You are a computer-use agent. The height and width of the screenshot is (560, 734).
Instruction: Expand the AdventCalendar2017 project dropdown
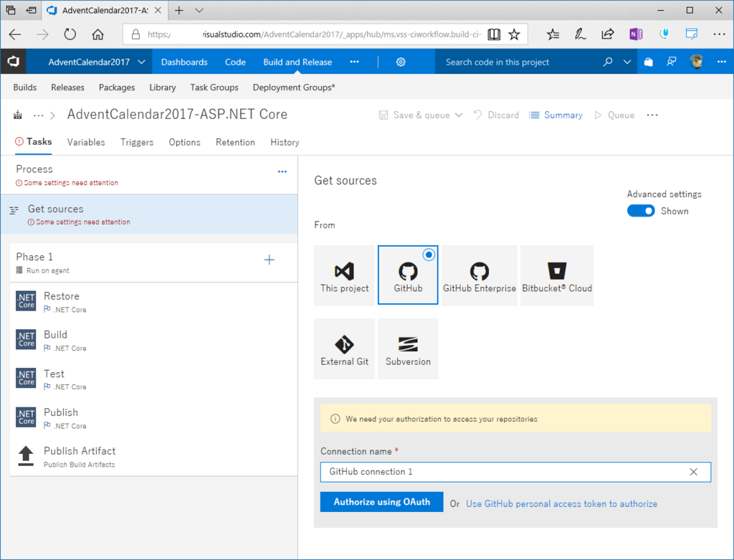[x=141, y=62]
